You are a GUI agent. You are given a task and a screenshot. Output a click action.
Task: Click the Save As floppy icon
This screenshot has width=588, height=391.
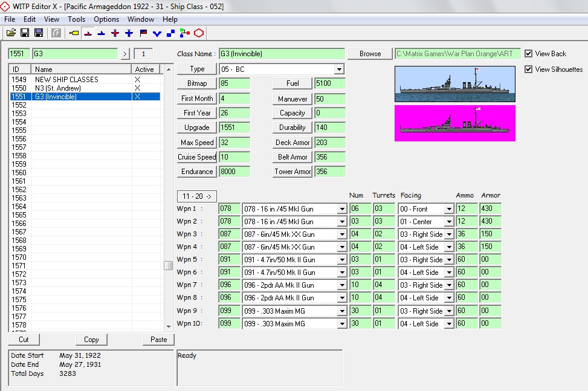39,33
